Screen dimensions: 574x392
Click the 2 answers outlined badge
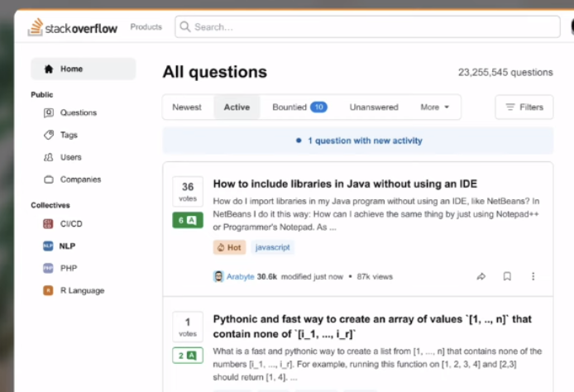coord(188,356)
